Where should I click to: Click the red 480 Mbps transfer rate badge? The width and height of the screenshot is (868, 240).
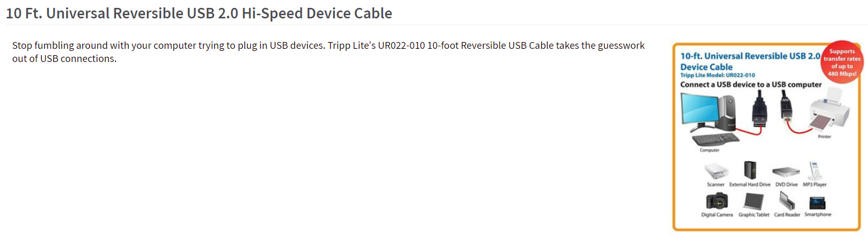[842, 62]
